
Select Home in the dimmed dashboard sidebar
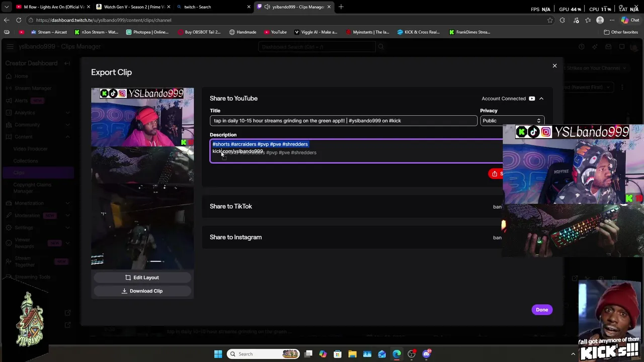point(21,76)
